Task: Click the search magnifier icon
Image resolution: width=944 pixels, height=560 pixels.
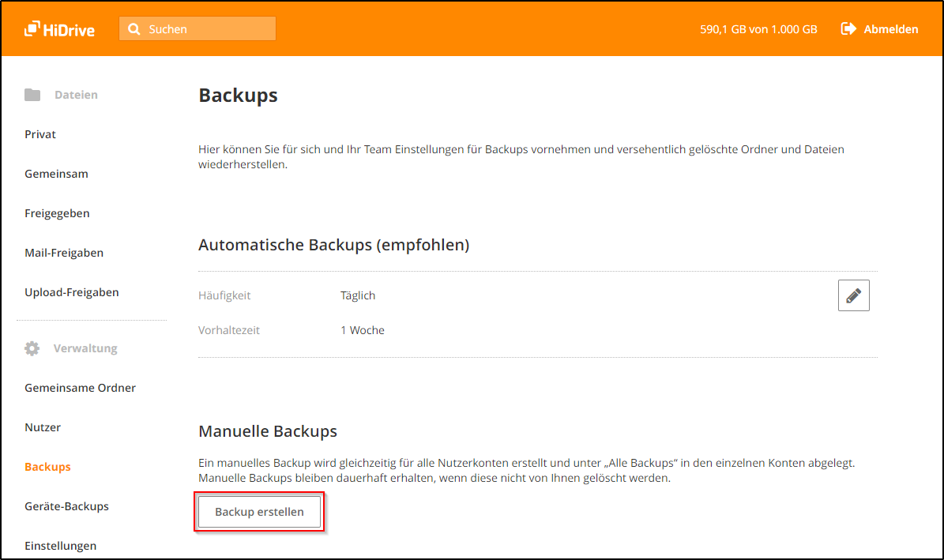Action: pos(134,29)
